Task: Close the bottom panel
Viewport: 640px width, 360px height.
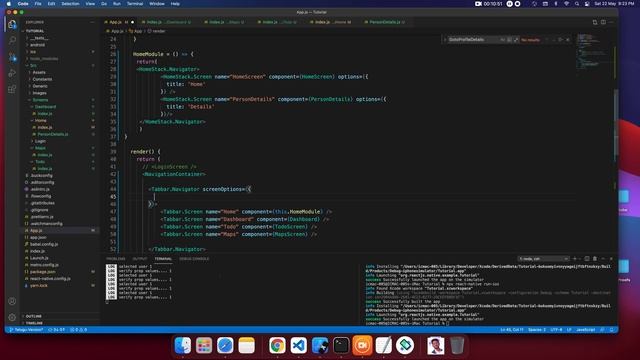Action: tap(611, 259)
